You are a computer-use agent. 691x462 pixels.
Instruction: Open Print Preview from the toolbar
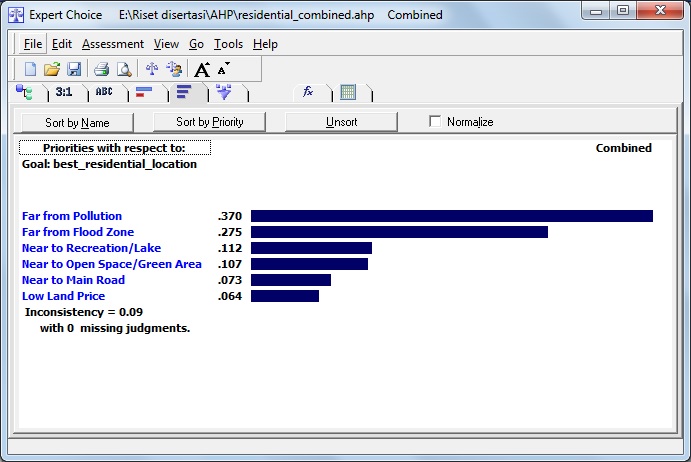coord(124,69)
